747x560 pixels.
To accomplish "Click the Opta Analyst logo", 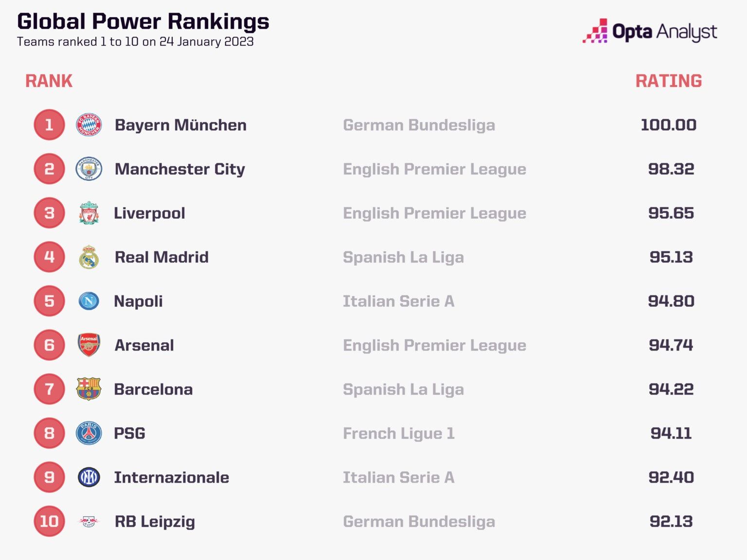I will coord(650,32).
